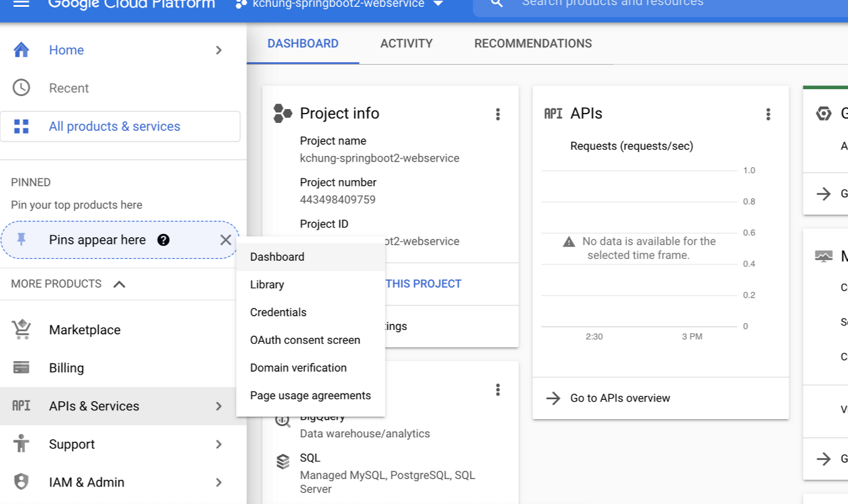This screenshot has height=504, width=848.
Task: Click the BigQuery resource icon
Action: 283,420
